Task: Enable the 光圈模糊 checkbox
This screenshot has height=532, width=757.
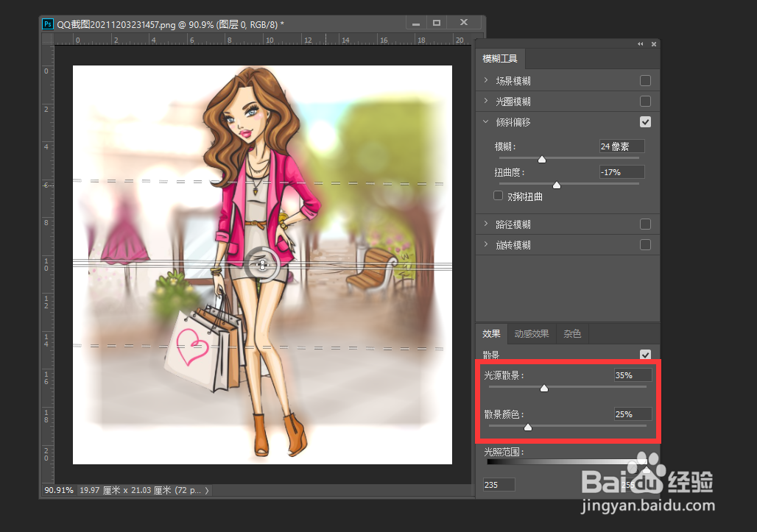Action: point(645,102)
